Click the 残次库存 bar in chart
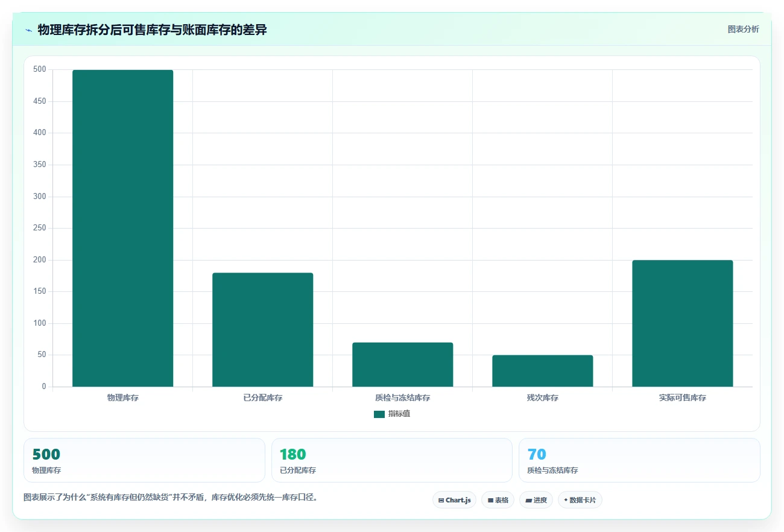The width and height of the screenshot is (784, 532). click(543, 371)
